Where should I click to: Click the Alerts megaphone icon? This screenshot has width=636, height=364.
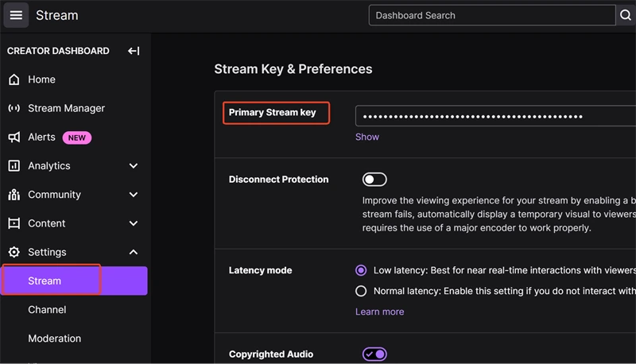pyautogui.click(x=14, y=137)
